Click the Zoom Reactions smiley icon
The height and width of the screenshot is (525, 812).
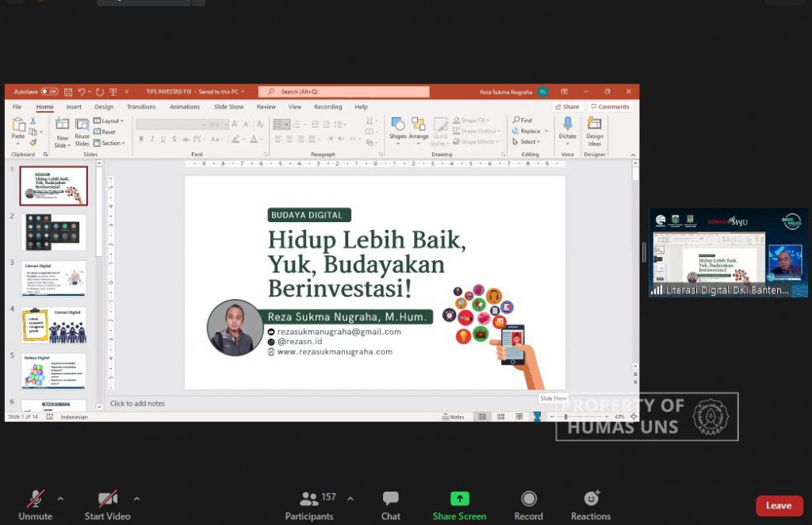[x=592, y=498]
